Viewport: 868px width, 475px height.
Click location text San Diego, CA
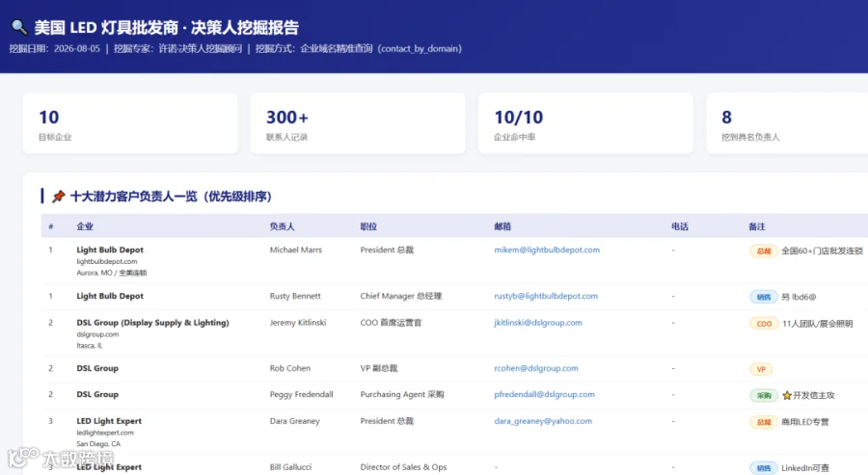98,444
